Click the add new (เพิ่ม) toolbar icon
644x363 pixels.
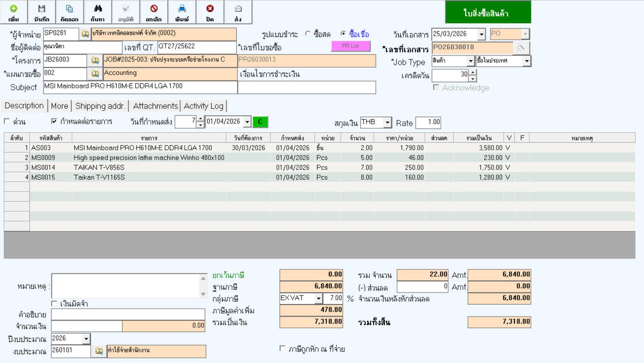(x=14, y=12)
